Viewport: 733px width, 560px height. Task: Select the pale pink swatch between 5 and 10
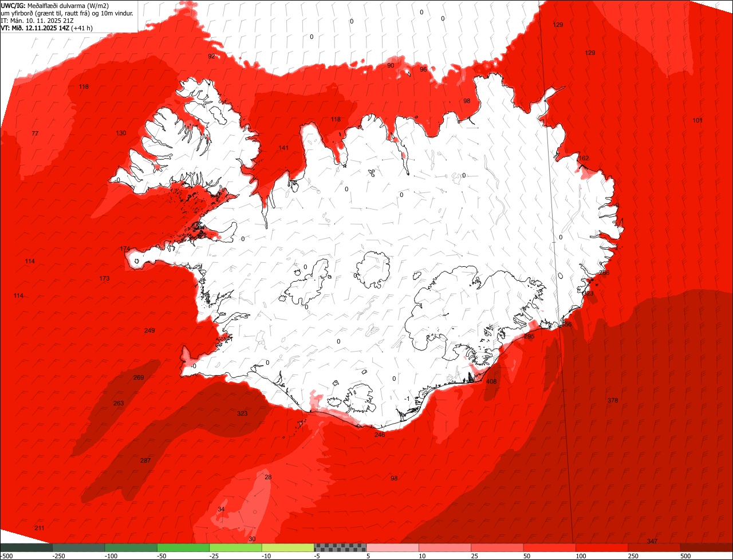(393, 547)
